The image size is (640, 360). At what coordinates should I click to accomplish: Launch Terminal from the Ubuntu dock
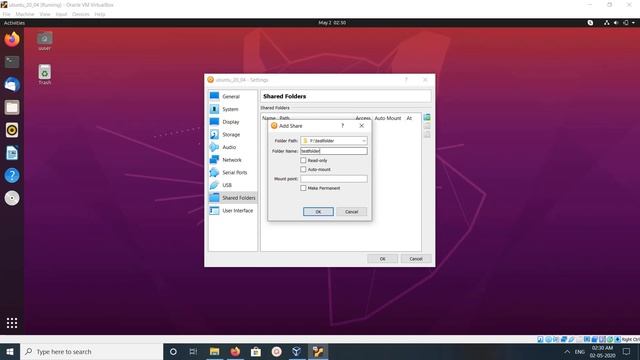(12, 62)
